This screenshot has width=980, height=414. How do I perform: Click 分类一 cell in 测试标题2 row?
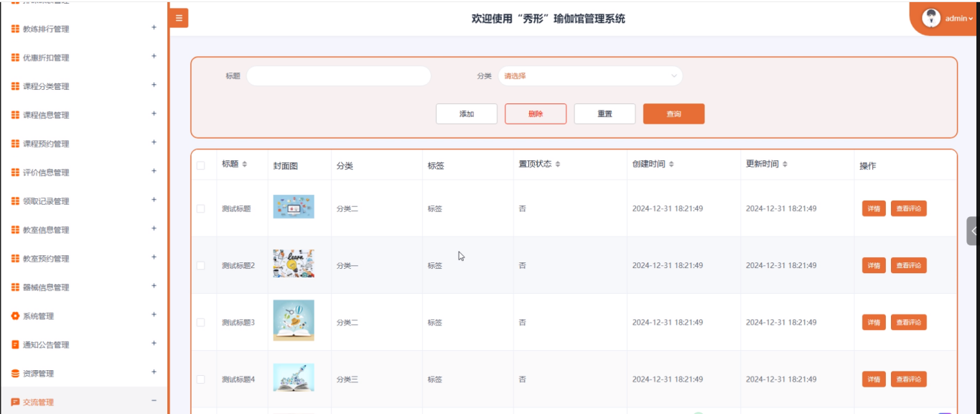(x=347, y=265)
